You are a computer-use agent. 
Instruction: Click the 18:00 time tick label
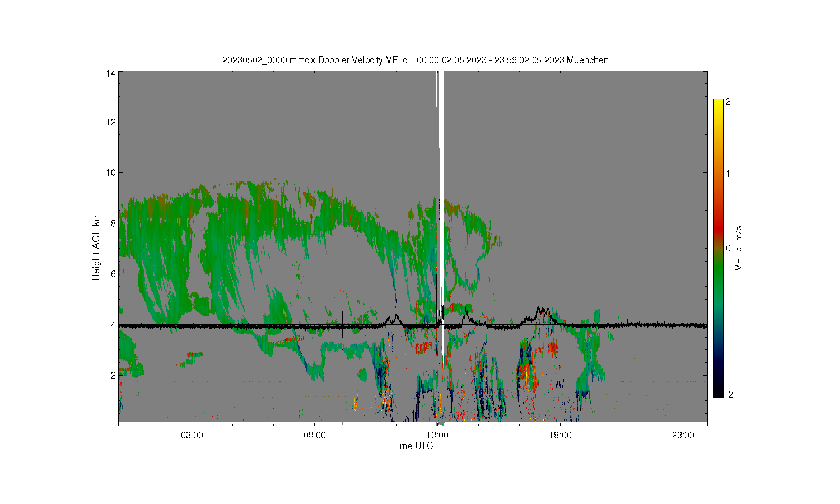coord(560,435)
